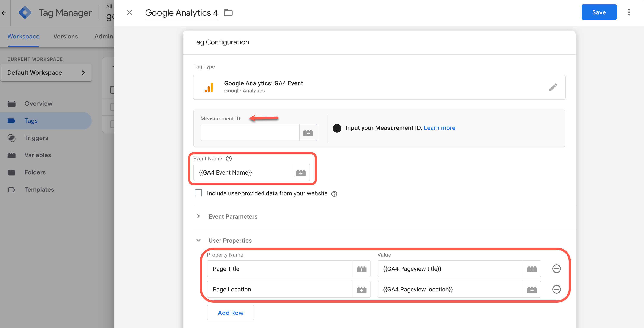Image resolution: width=644 pixels, height=328 pixels.
Task: Click inside the Measurement ID field
Action: coord(250,132)
